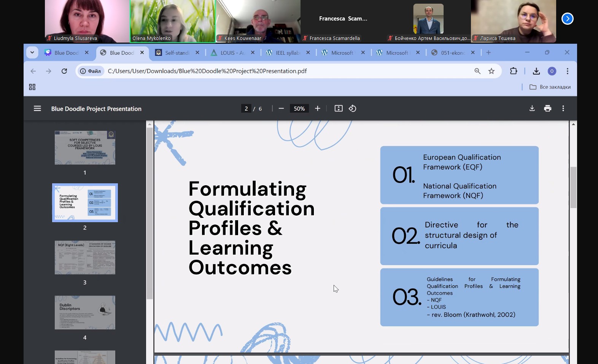Open page 3 NQF thumbnail
598x364 pixels.
pyautogui.click(x=85, y=258)
